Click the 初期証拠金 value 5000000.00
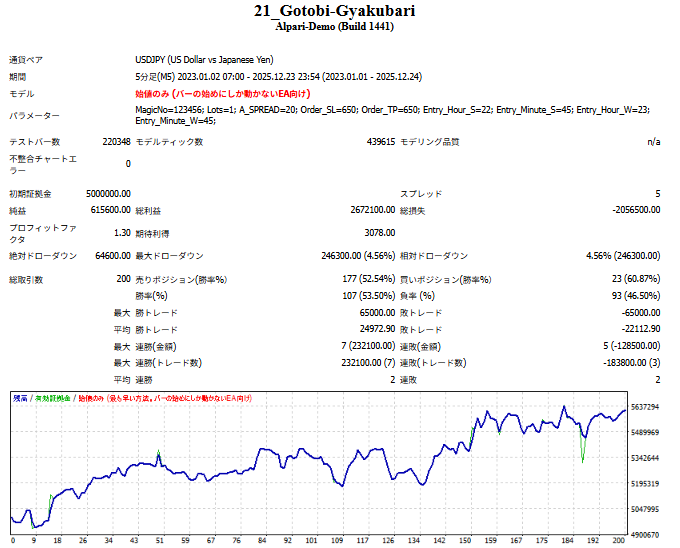This screenshot has height=548, width=680. pyautogui.click(x=99, y=193)
